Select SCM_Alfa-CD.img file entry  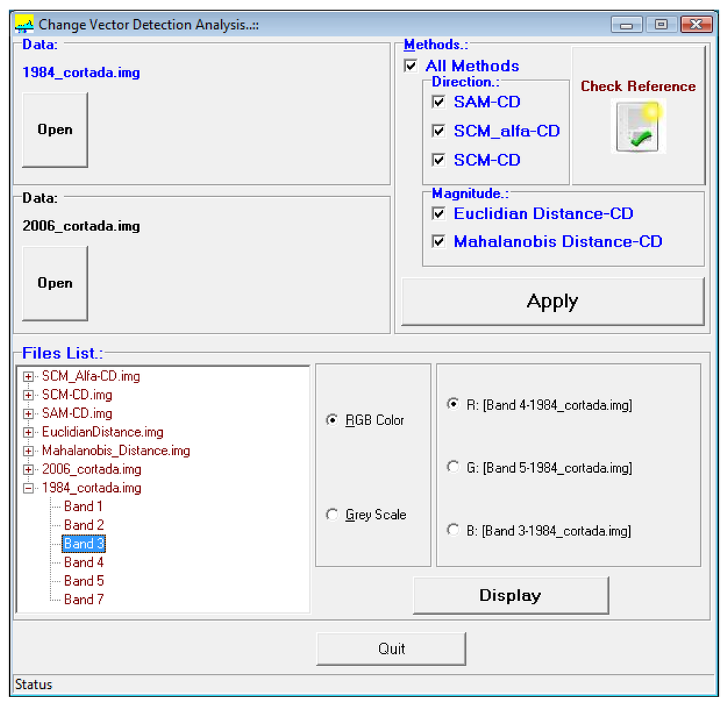coord(91,376)
